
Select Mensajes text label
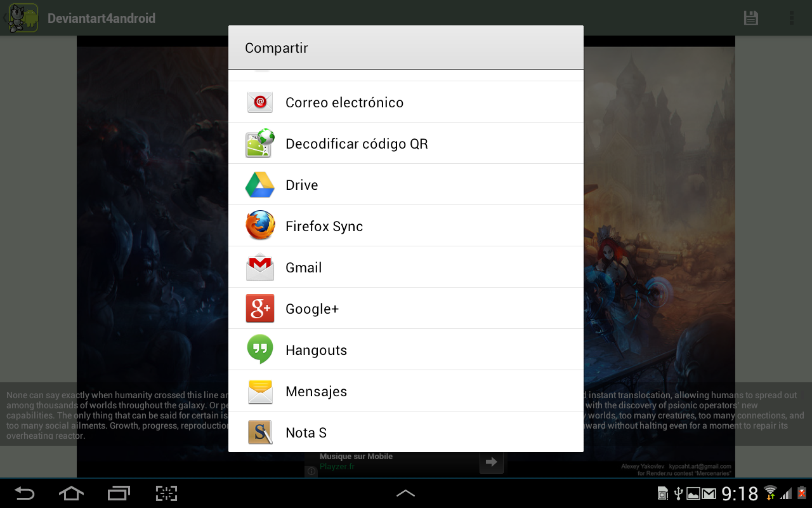316,392
